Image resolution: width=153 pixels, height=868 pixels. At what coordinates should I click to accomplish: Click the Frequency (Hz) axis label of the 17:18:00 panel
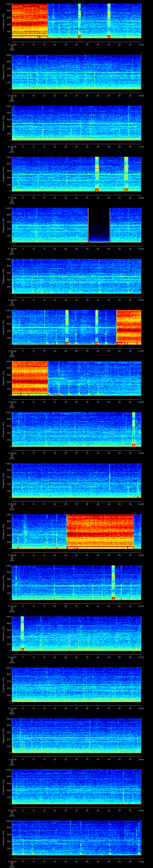(x=3, y=225)
